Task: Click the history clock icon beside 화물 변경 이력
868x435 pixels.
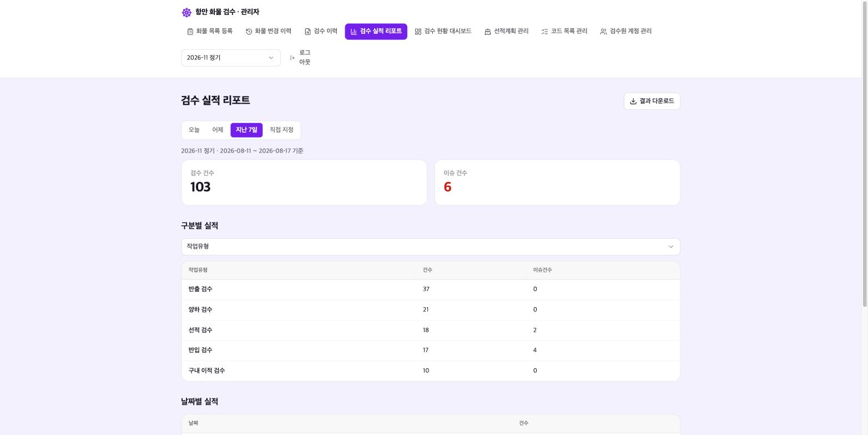Action: [x=249, y=32]
